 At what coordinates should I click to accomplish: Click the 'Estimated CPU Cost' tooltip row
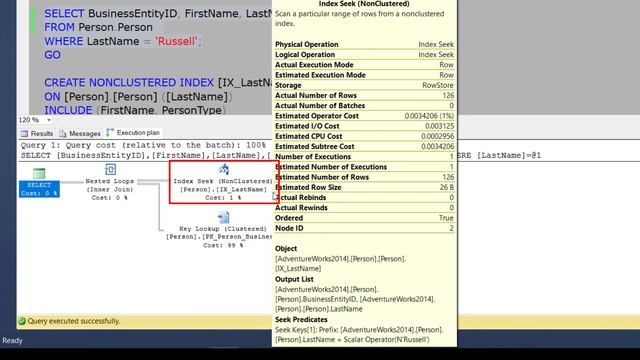pos(364,136)
